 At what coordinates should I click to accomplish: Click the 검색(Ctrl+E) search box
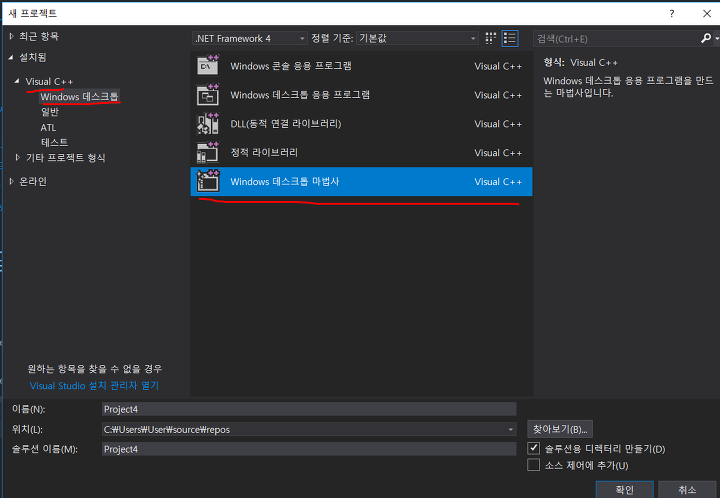pyautogui.click(x=616, y=39)
